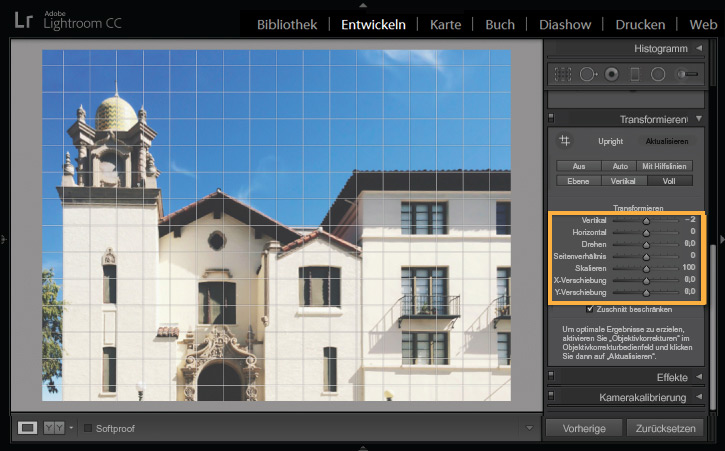Click the Skalieren slider handle
Image resolution: width=725 pixels, height=451 pixels.
(646, 269)
